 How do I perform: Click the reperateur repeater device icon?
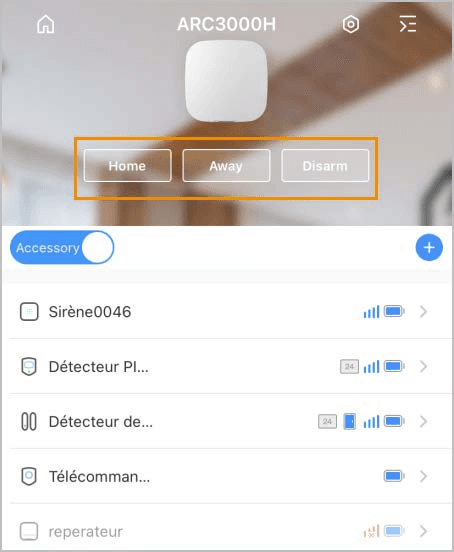(x=29, y=531)
